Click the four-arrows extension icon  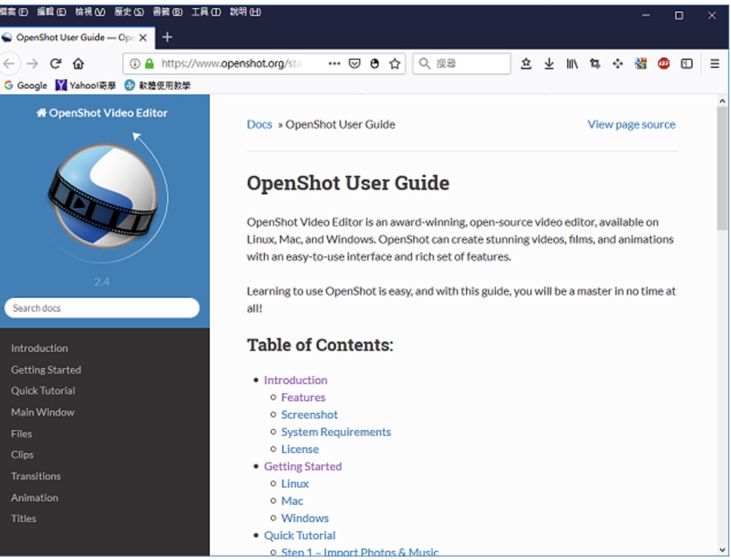(x=618, y=63)
